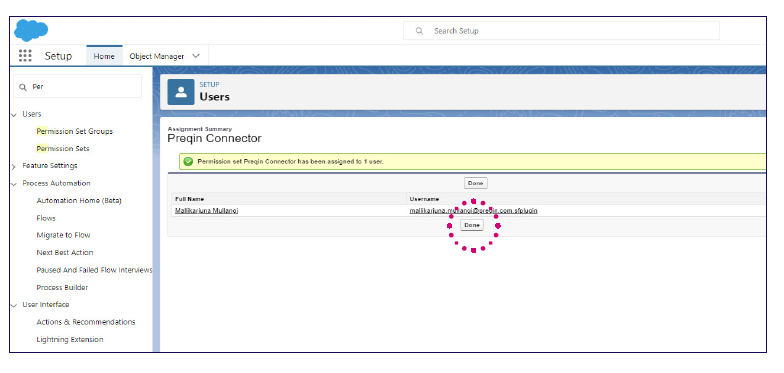This screenshot has height=373, width=784.
Task: Click the Users page title
Action: (x=214, y=97)
